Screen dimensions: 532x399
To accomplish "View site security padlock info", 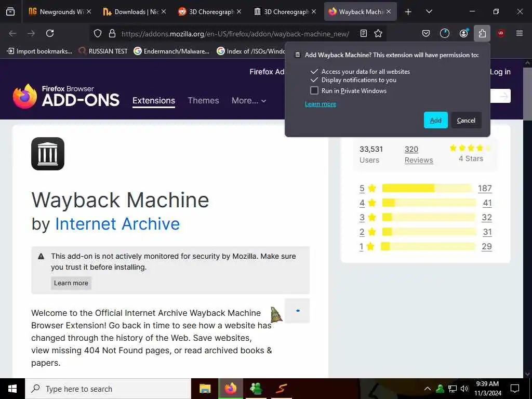I will [112, 33].
